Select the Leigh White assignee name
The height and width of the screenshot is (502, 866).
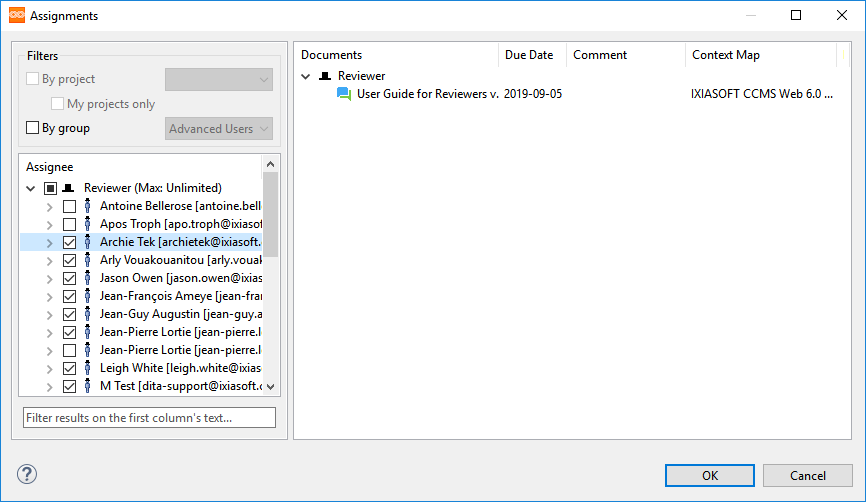click(x=180, y=368)
